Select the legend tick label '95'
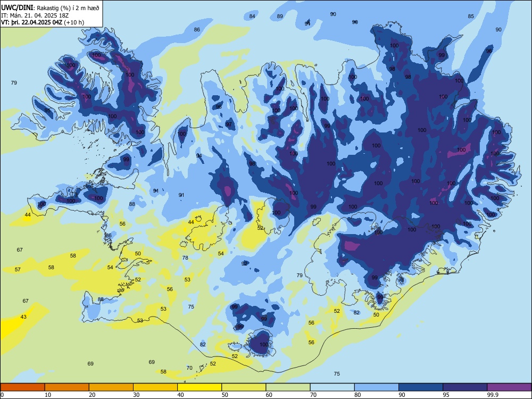Viewport: 532px width, 399px height. click(x=446, y=395)
